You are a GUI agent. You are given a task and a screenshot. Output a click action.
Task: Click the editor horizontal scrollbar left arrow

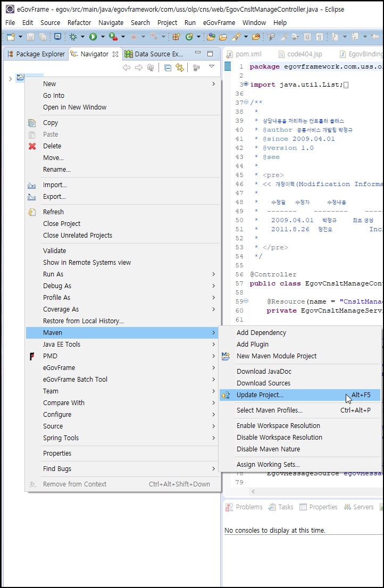(x=253, y=491)
